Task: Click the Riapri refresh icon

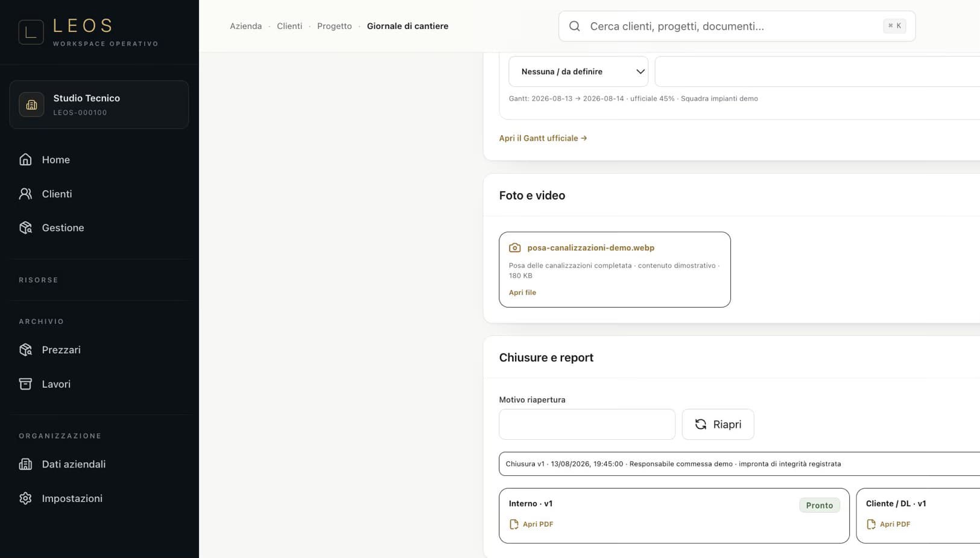Action: pyautogui.click(x=700, y=424)
